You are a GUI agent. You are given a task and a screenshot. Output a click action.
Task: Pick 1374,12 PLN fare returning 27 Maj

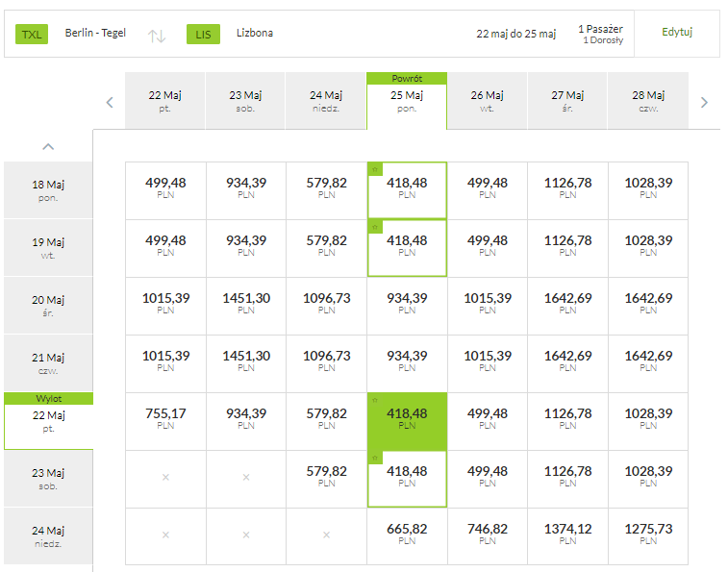pyautogui.click(x=567, y=535)
